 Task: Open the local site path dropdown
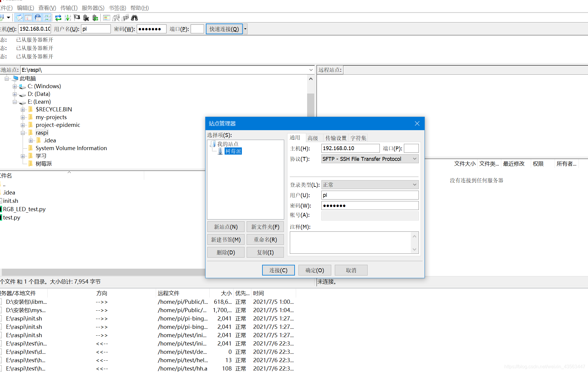(x=311, y=70)
